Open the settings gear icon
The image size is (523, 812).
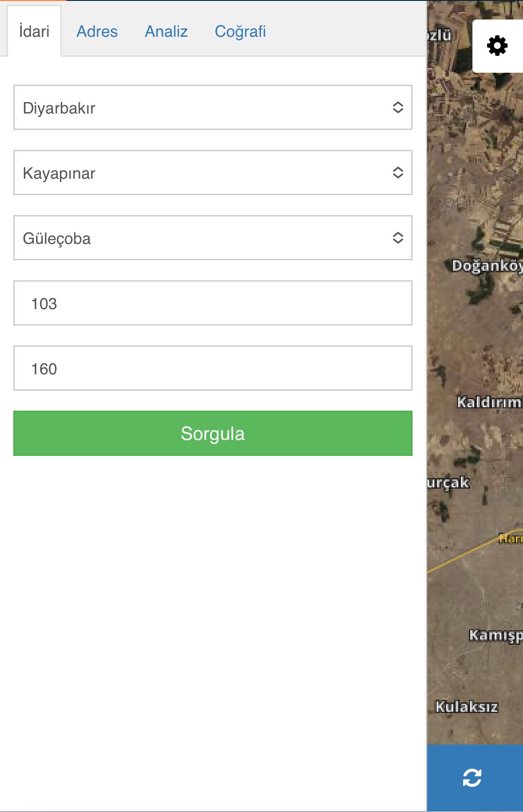tap(497, 46)
